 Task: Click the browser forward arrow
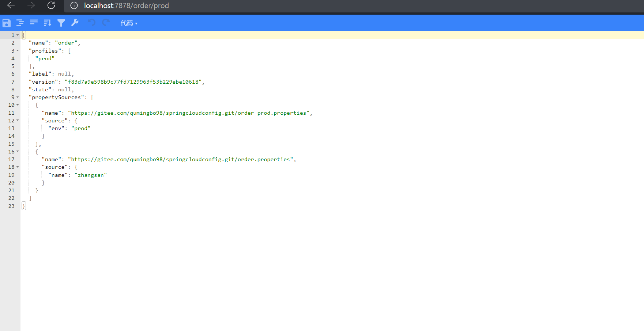[x=31, y=5]
